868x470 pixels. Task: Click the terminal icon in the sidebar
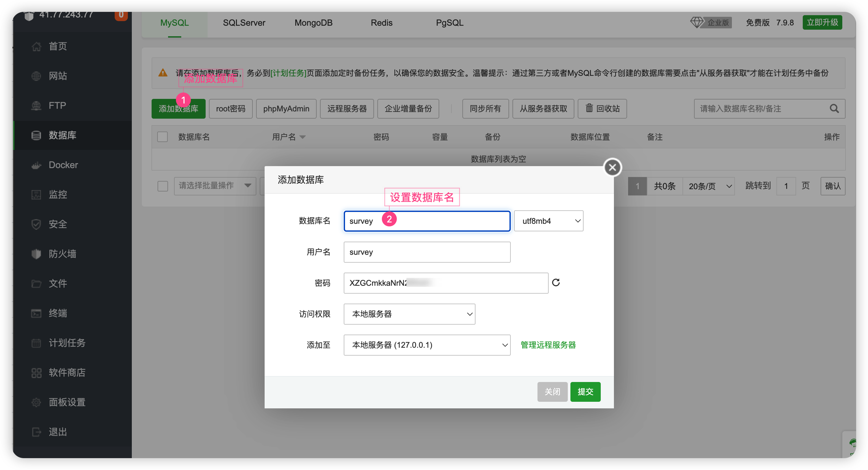point(36,313)
